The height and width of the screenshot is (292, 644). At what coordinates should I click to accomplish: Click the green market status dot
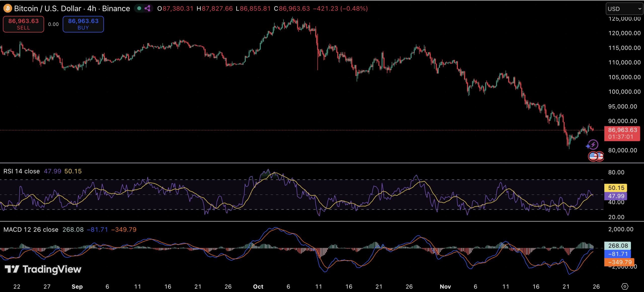(x=139, y=8)
